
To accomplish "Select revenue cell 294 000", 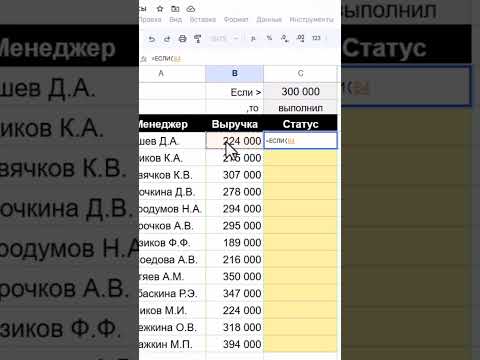I will click(x=234, y=209).
